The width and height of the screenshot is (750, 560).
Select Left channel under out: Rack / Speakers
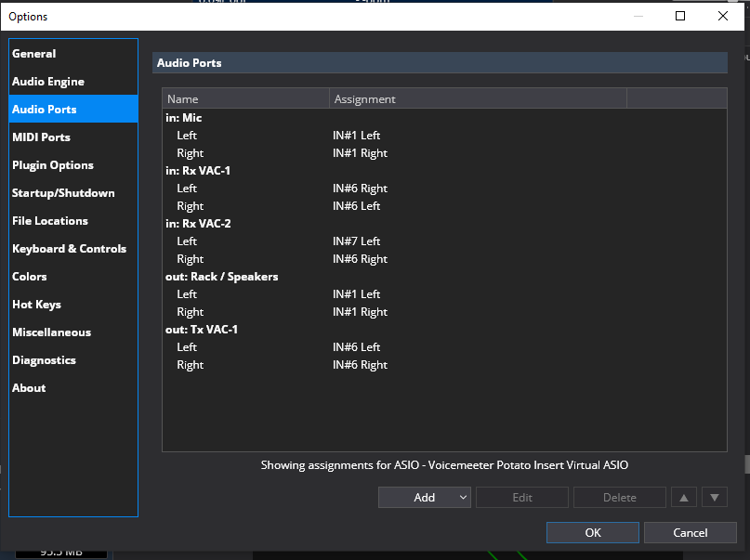tap(444, 294)
